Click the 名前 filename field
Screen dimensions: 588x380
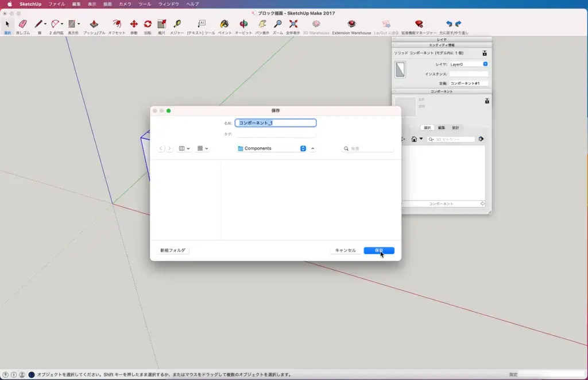click(276, 123)
